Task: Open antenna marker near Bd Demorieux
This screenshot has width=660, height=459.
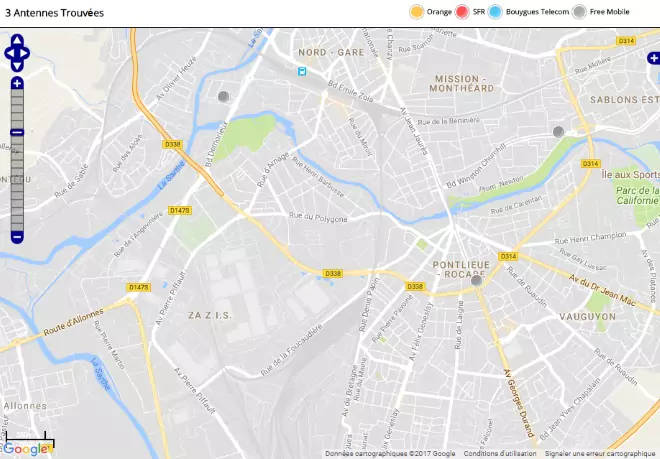Action: (x=224, y=96)
